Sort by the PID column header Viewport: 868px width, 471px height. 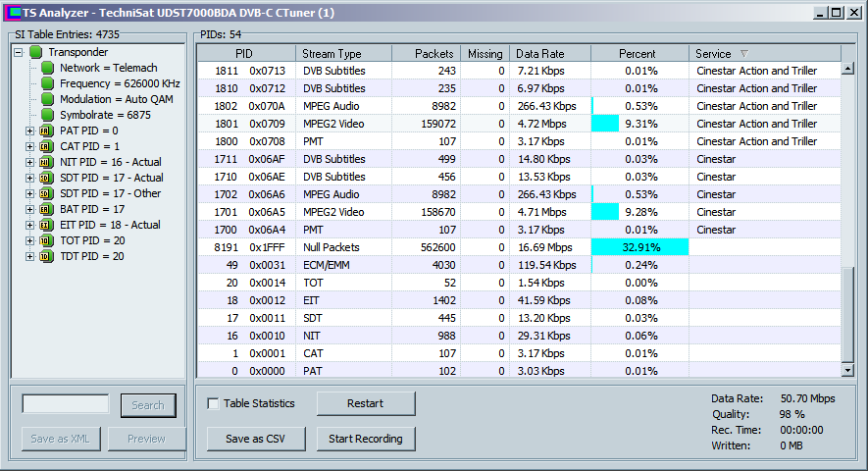pos(246,54)
